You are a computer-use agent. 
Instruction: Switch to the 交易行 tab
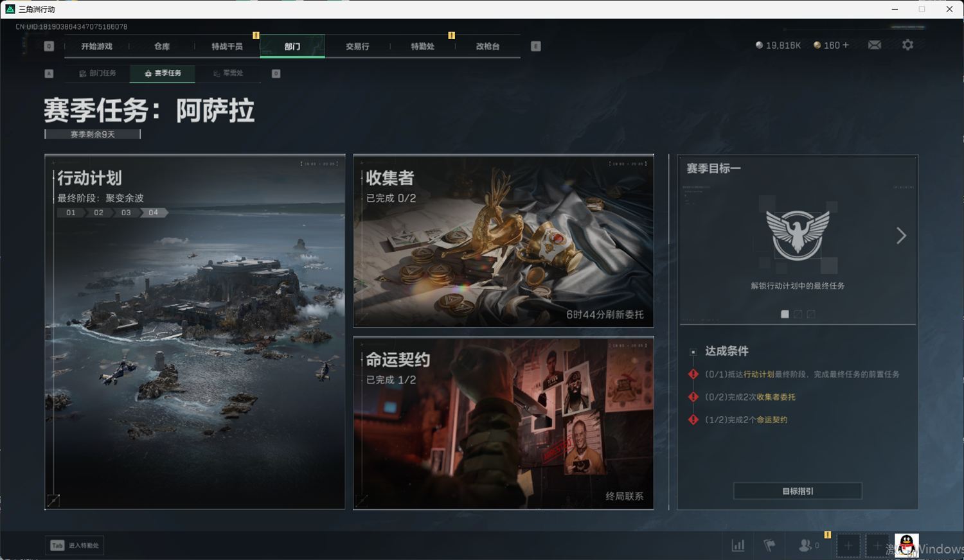(358, 46)
